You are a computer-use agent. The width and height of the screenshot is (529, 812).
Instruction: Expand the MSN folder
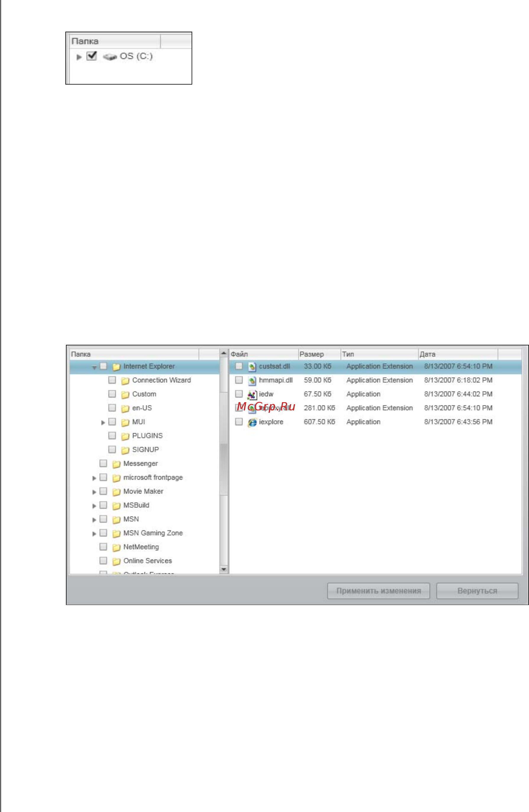(94, 520)
